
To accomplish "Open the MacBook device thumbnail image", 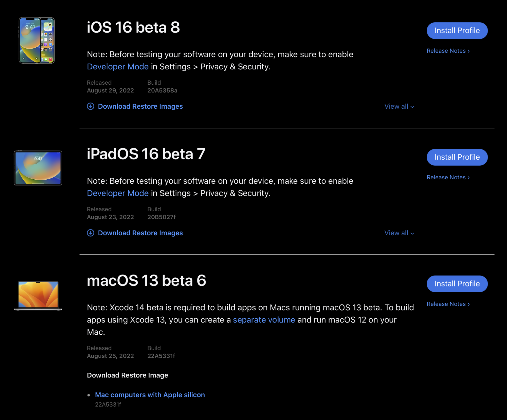I will 38,296.
